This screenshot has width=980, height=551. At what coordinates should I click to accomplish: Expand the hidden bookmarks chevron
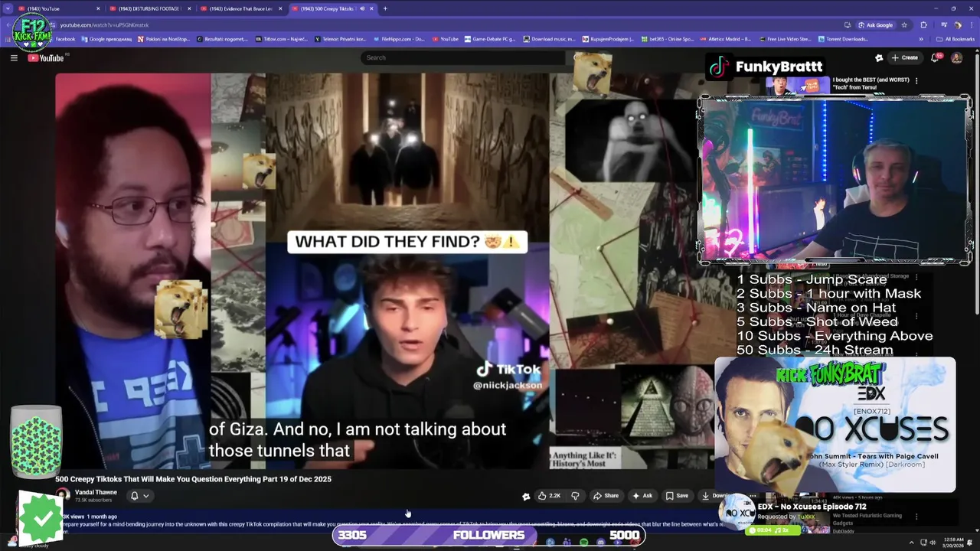point(921,39)
